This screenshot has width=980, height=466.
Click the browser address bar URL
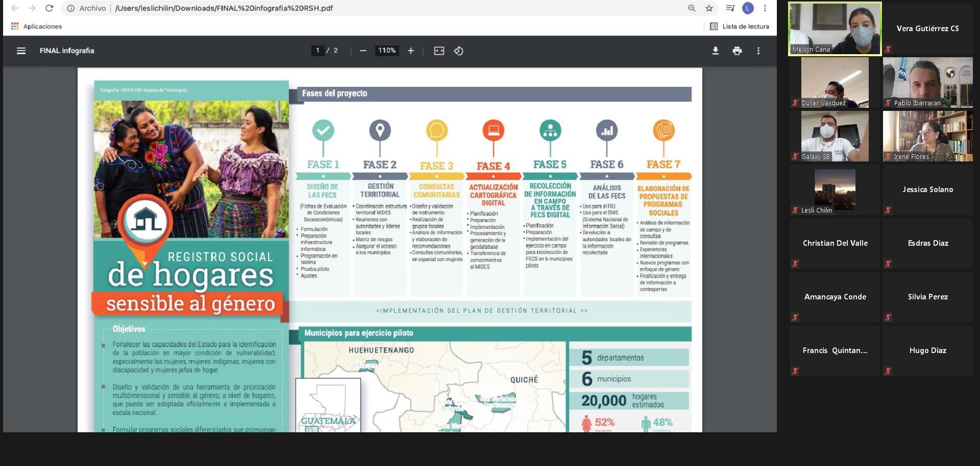[x=224, y=8]
